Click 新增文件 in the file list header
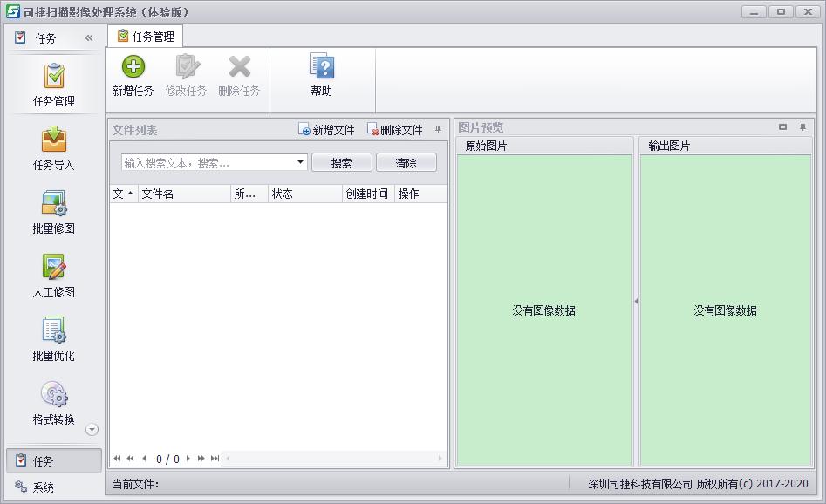 click(x=326, y=130)
